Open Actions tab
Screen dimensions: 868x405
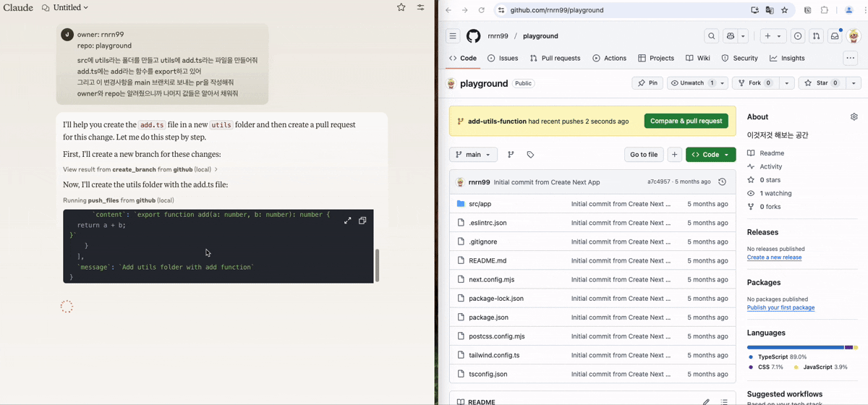coord(610,59)
